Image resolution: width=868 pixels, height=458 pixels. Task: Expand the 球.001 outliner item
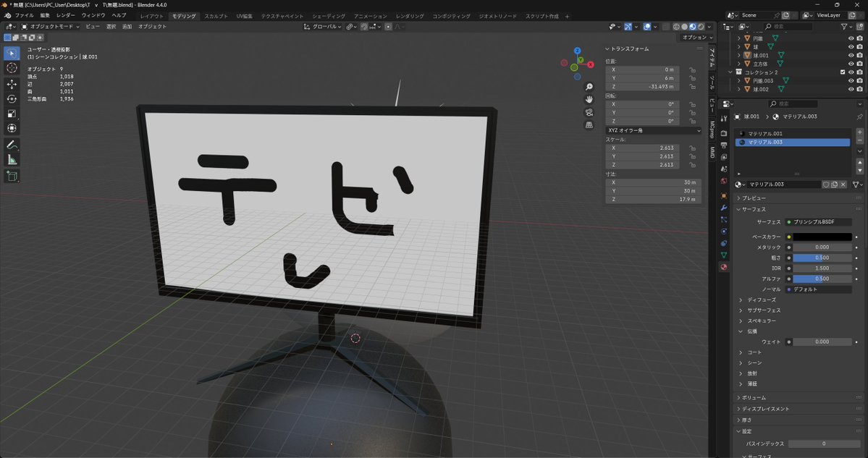coord(739,55)
